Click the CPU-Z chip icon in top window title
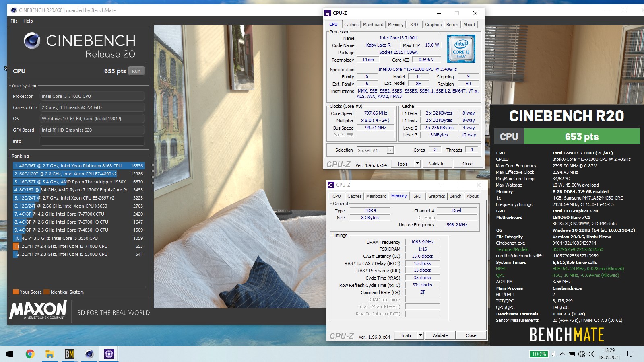 tap(328, 13)
